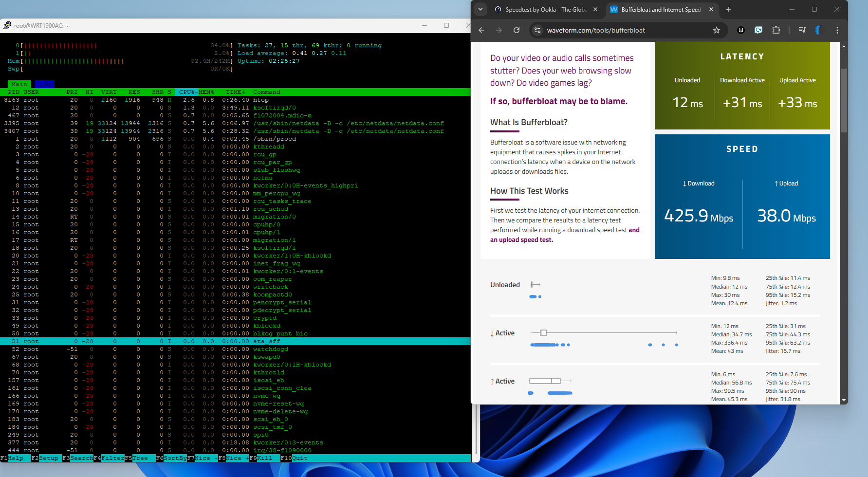Image resolution: width=868 pixels, height=477 pixels.
Task: Click the CPU 0 usage meter bar
Action: tap(124, 45)
